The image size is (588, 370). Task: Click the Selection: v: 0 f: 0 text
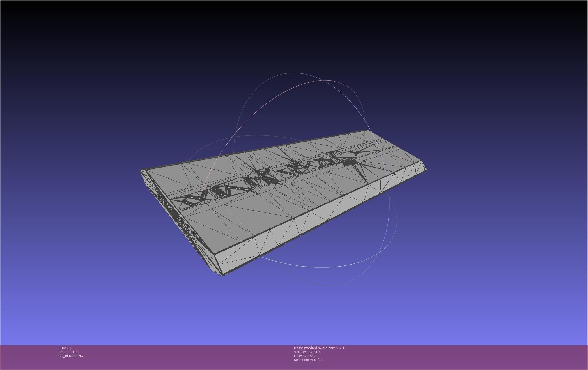tap(308, 360)
